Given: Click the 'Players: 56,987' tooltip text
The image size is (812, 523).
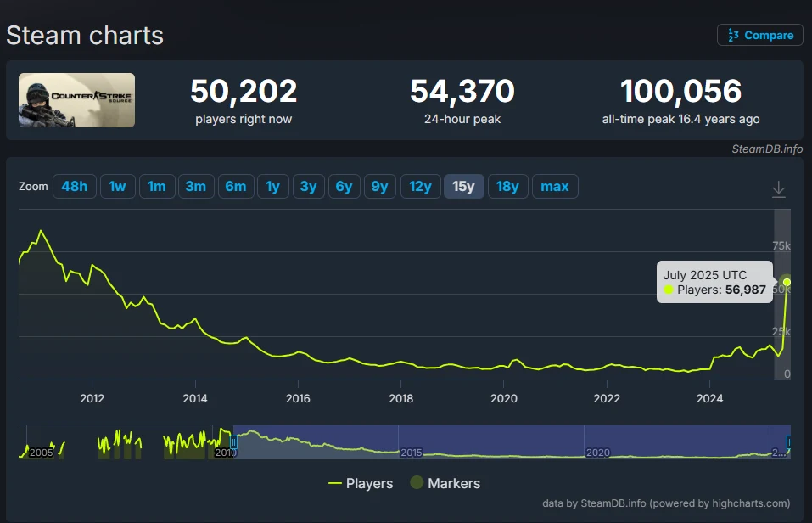Looking at the screenshot, I should 721,290.
